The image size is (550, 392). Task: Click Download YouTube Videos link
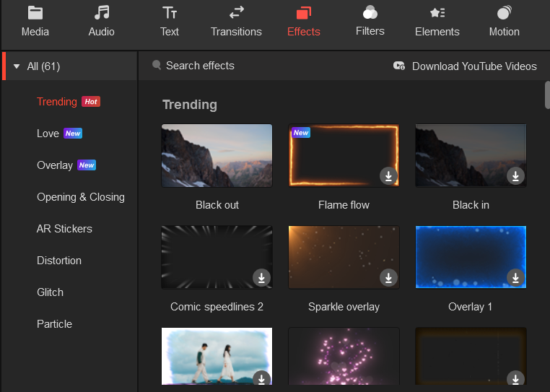pos(473,66)
